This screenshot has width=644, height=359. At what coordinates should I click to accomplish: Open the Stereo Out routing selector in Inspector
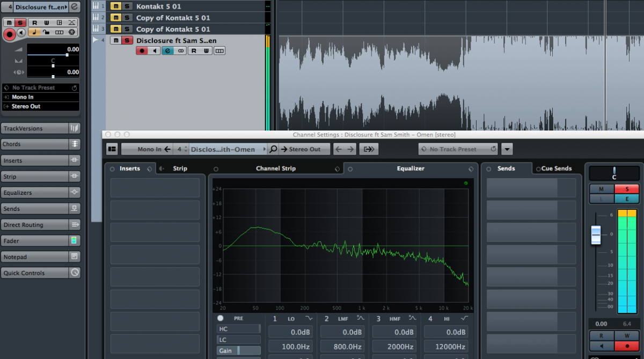(x=40, y=106)
